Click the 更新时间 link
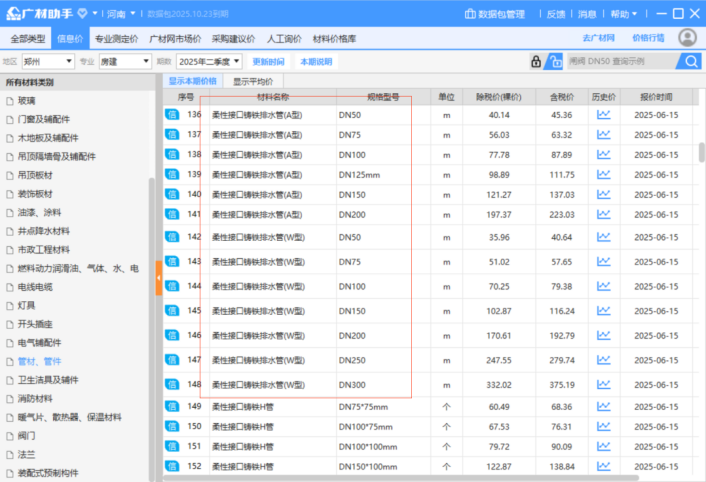 pos(268,62)
